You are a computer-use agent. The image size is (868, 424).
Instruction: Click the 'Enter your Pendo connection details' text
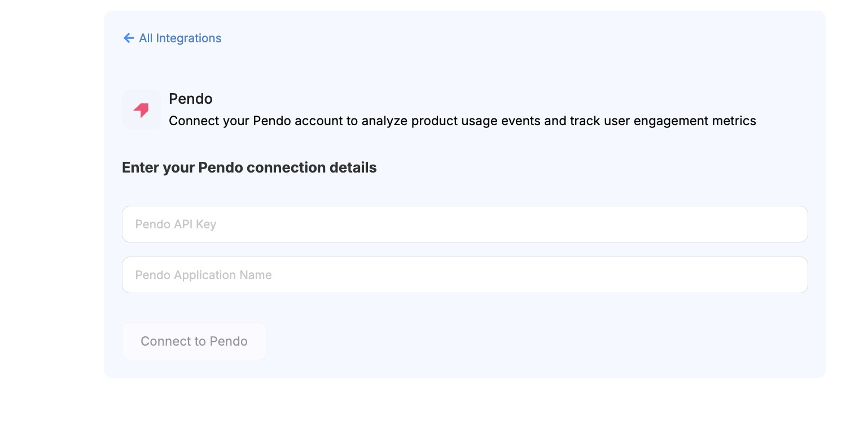pos(249,167)
